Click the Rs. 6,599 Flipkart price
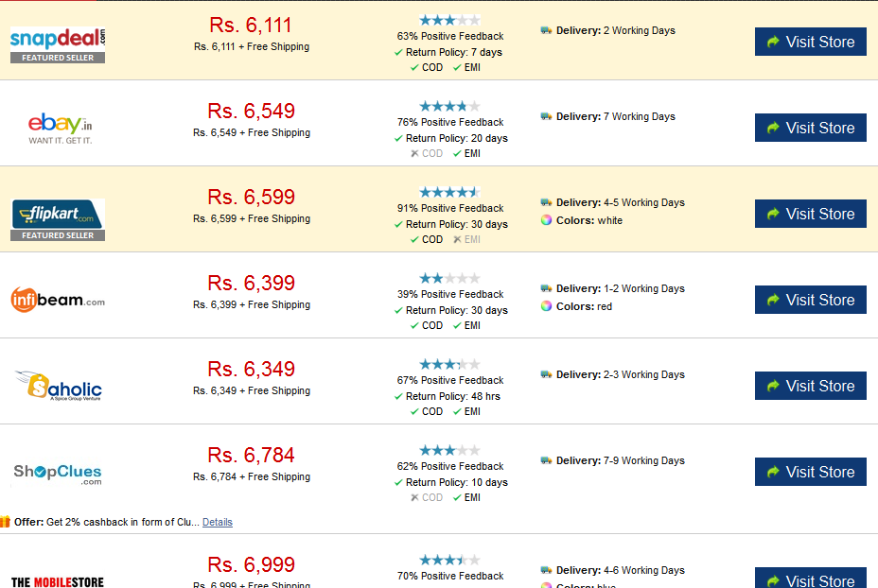Screen dimensions: 878x588 tap(251, 197)
